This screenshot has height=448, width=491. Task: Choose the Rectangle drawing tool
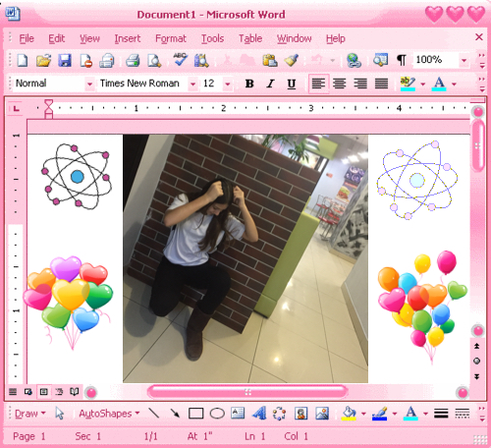pyautogui.click(x=195, y=414)
